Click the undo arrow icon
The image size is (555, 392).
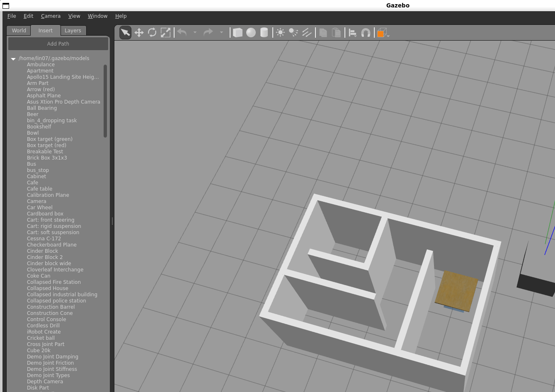point(182,32)
